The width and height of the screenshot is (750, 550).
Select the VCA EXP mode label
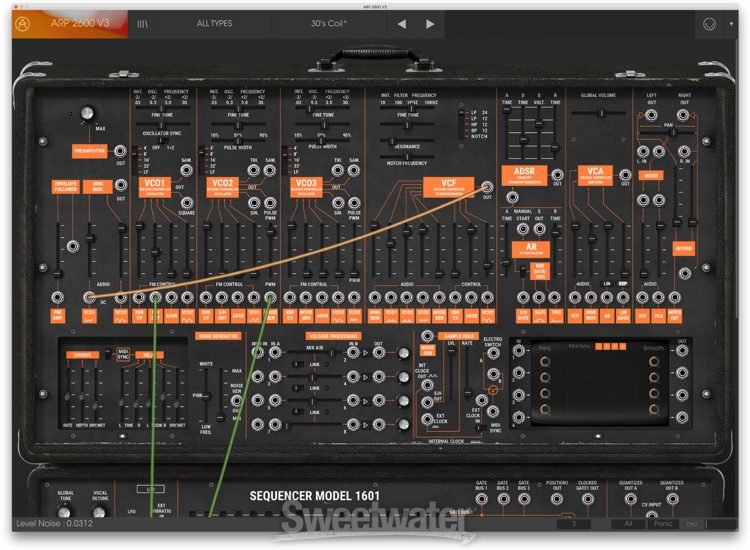pos(623,284)
